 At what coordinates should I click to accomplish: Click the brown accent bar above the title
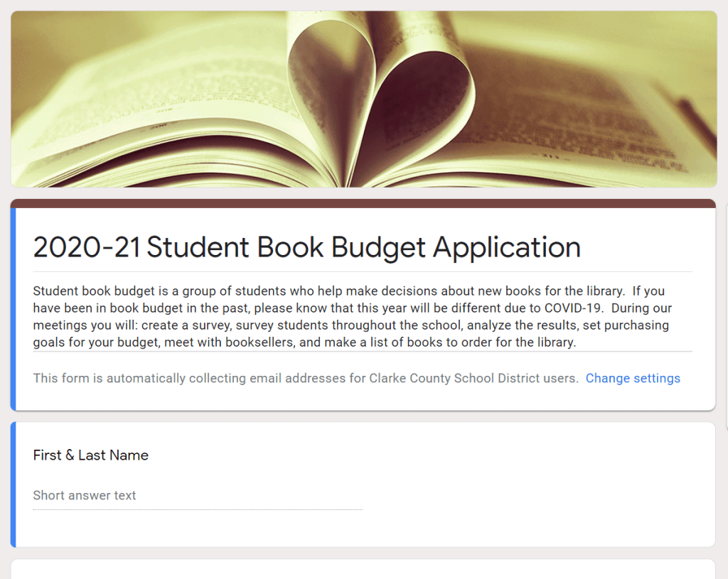pyautogui.click(x=363, y=203)
